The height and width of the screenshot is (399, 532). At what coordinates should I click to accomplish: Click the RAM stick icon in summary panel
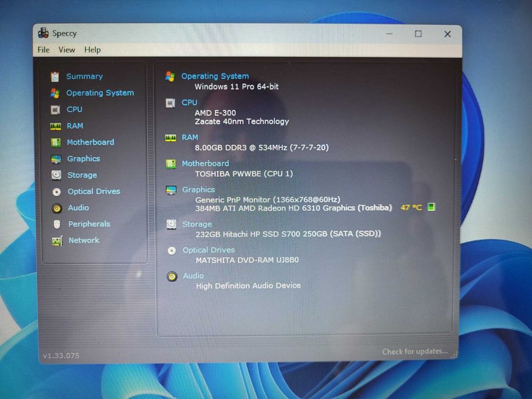click(170, 138)
